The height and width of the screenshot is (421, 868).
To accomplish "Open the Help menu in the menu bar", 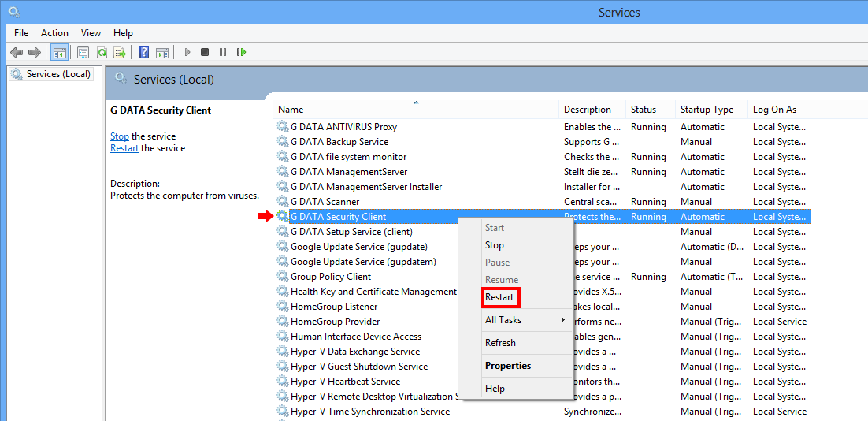I will pos(124,32).
